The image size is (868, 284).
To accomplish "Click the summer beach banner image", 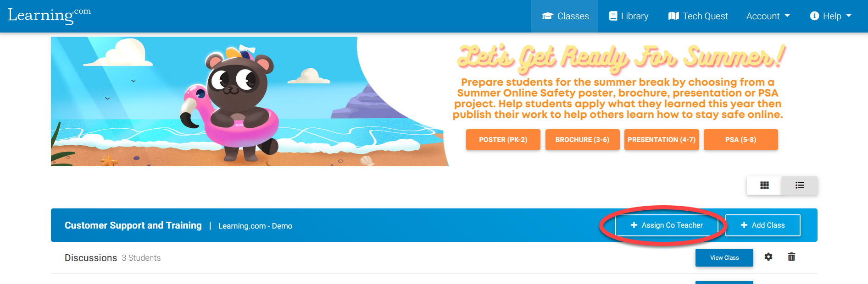I will [x=250, y=101].
